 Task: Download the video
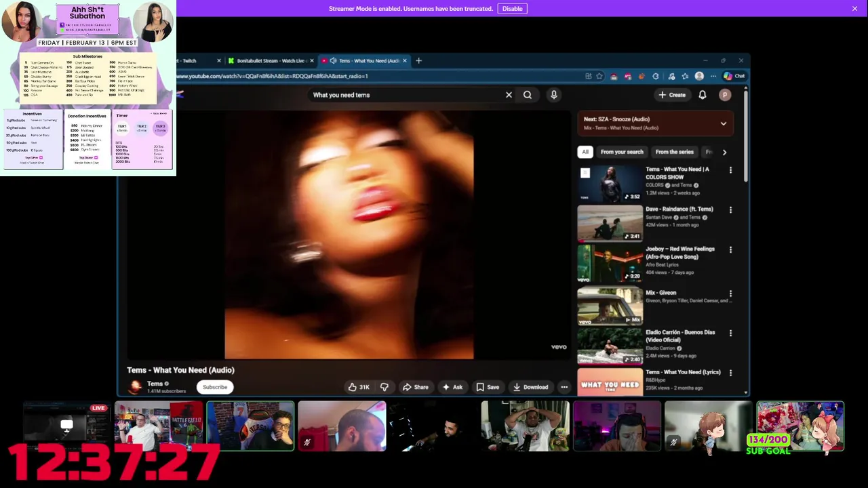[530, 387]
